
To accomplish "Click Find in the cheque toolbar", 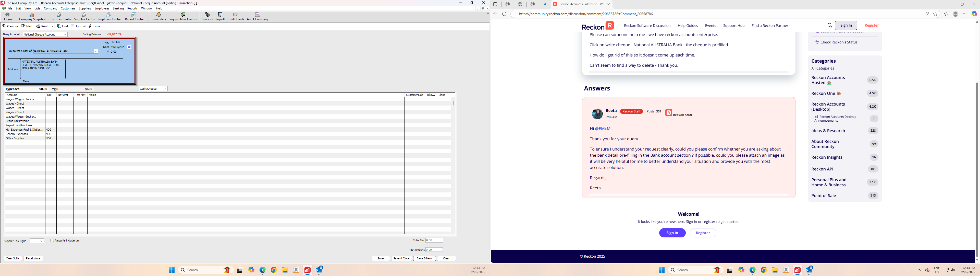I will [62, 26].
